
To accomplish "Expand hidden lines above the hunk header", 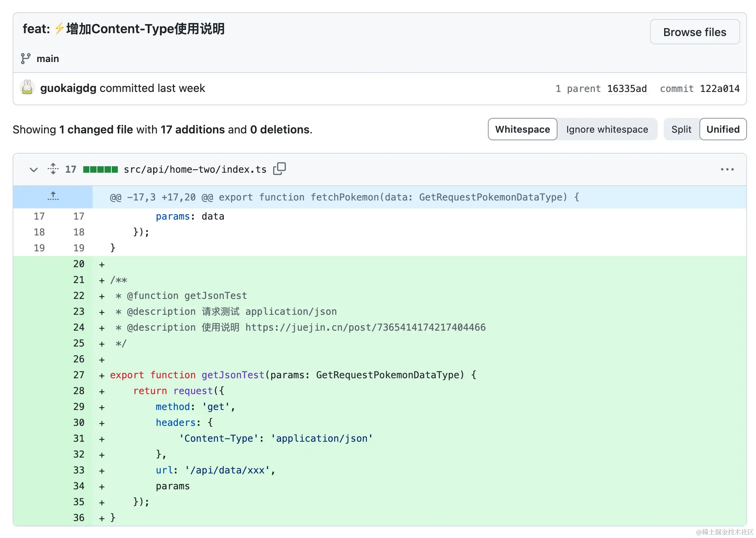I will coord(53,197).
